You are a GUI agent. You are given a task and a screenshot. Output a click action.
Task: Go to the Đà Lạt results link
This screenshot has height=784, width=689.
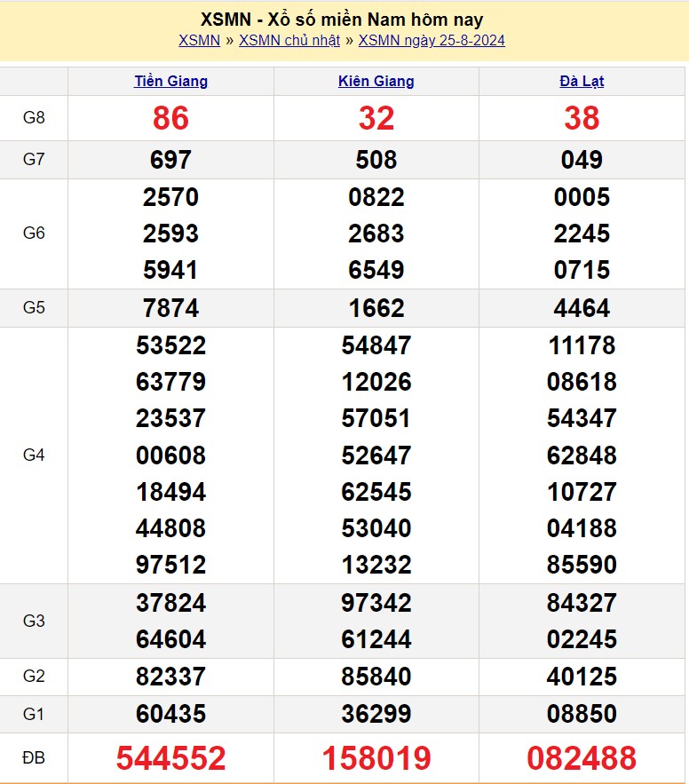(582, 81)
